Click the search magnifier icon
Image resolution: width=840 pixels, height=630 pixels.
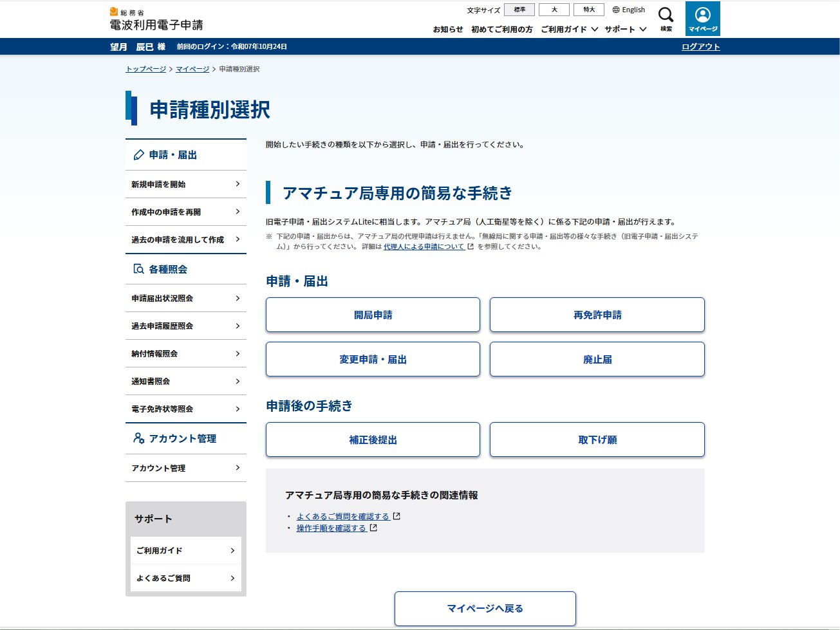(x=666, y=15)
